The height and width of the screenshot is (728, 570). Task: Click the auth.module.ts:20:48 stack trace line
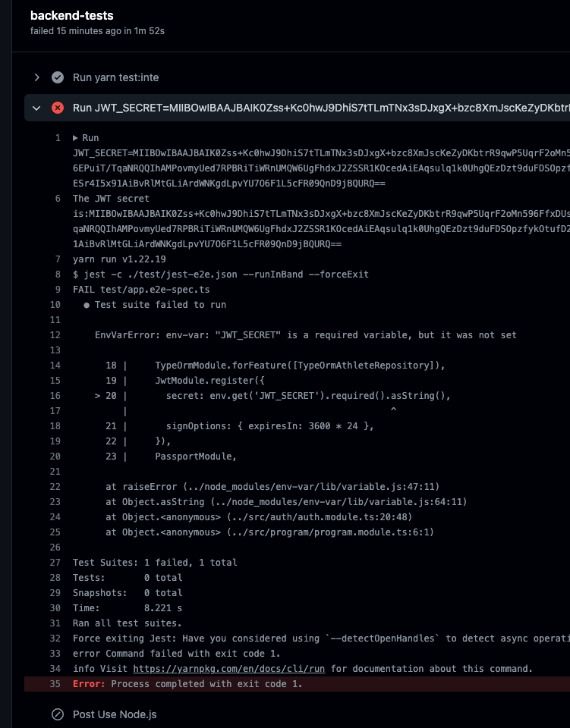259,517
